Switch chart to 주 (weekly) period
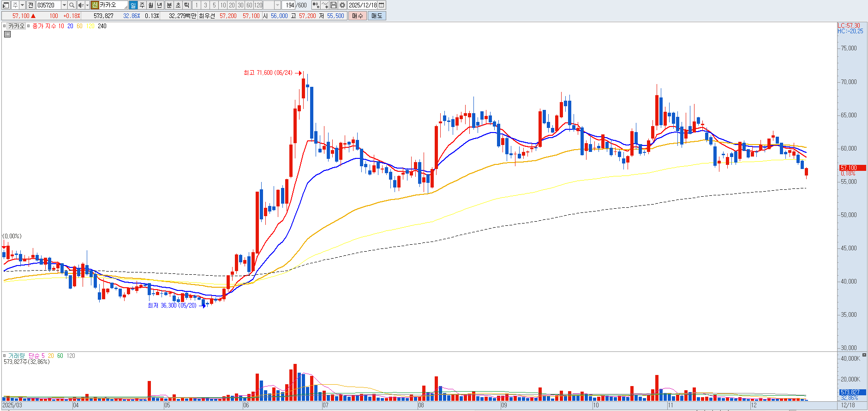Screen dimensions: 868x411 (x=142, y=5)
